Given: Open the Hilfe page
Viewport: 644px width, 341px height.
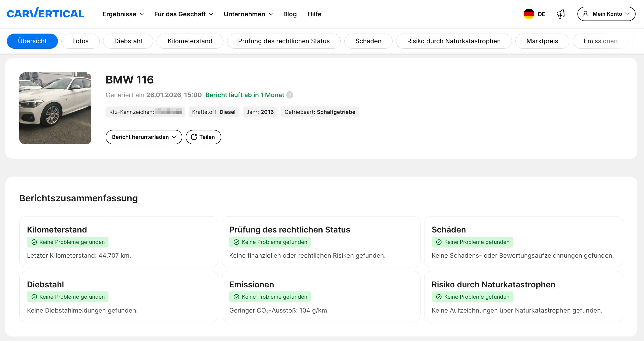Looking at the screenshot, I should [x=314, y=14].
